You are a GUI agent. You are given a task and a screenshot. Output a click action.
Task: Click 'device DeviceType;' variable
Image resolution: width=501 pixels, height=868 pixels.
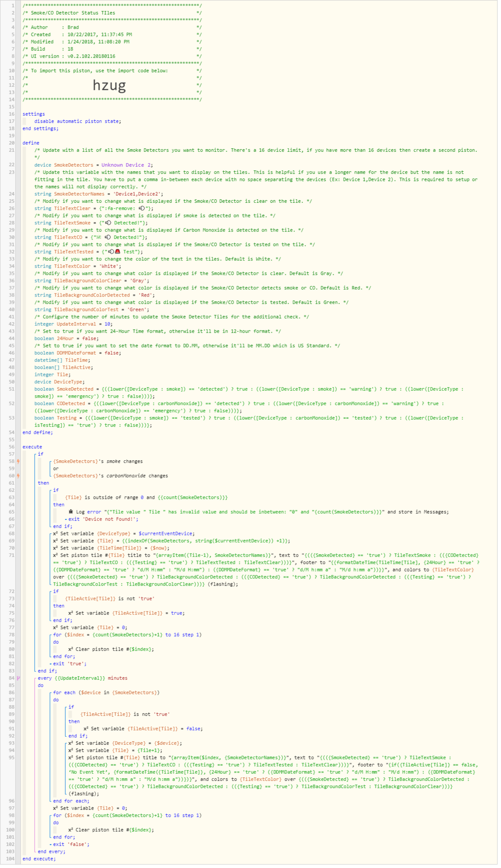pyautogui.click(x=60, y=383)
